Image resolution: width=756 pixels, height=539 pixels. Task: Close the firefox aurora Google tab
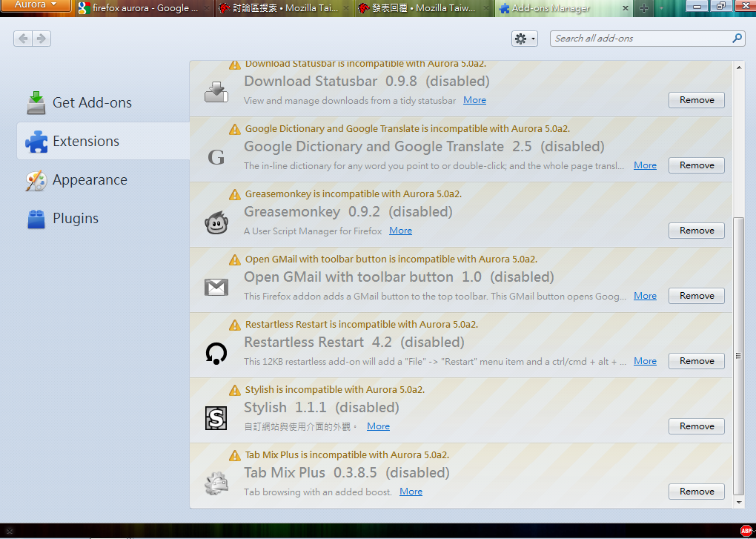pos(206,8)
